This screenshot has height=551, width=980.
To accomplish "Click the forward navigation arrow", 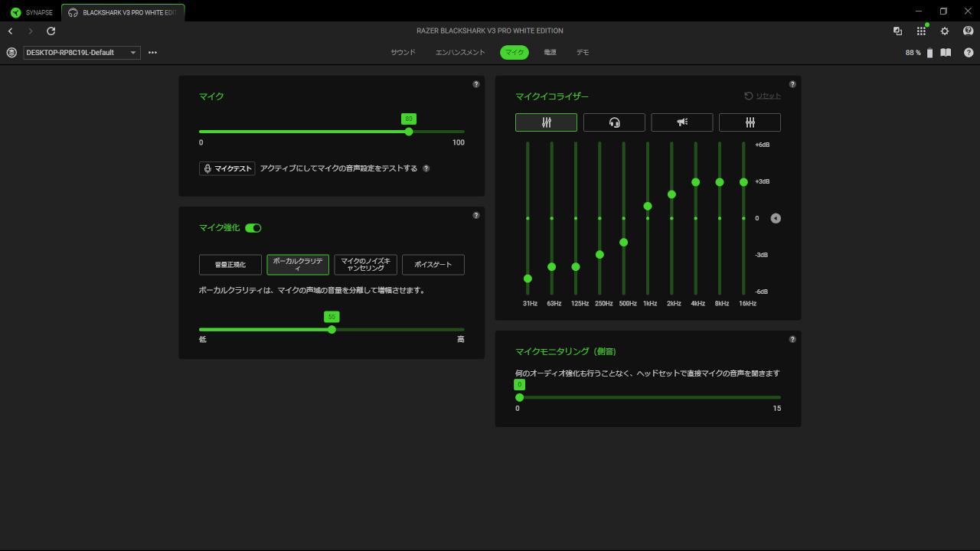I will [31, 31].
